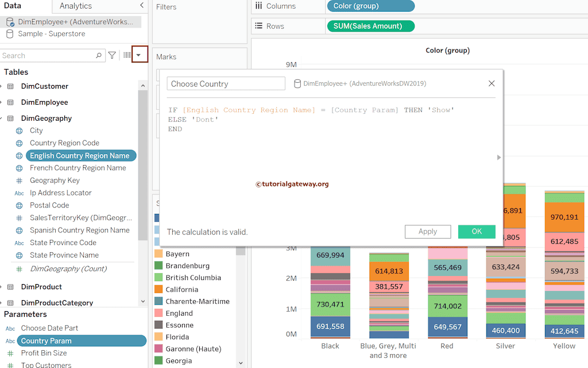Screen dimensions: 588x368
Task: Click Apply in the calculation dialog
Action: click(428, 232)
